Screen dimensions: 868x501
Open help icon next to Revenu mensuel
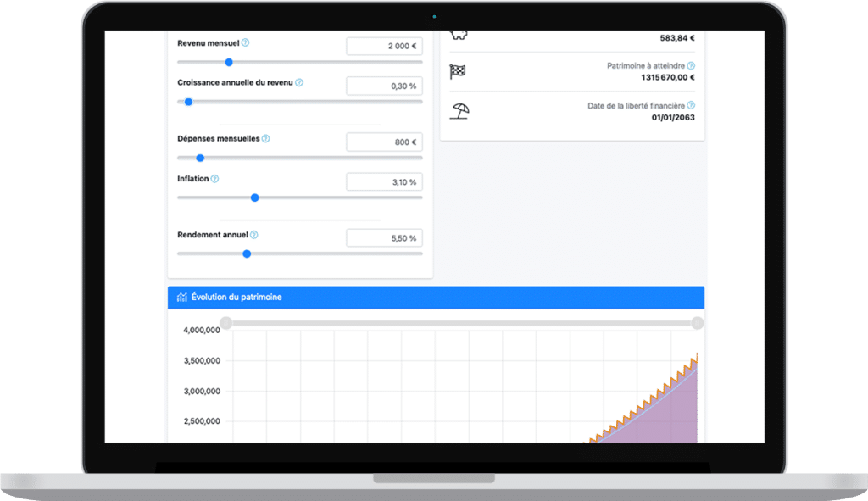245,42
